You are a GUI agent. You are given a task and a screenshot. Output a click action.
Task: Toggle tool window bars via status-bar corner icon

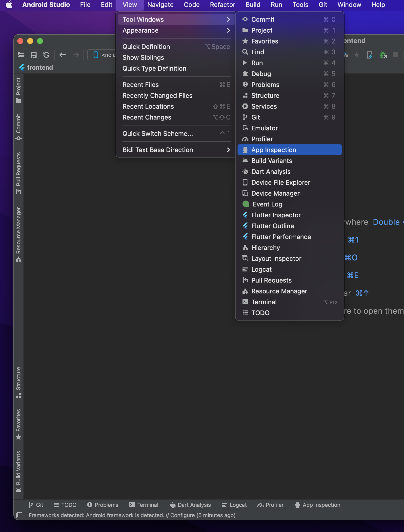pyautogui.click(x=19, y=515)
